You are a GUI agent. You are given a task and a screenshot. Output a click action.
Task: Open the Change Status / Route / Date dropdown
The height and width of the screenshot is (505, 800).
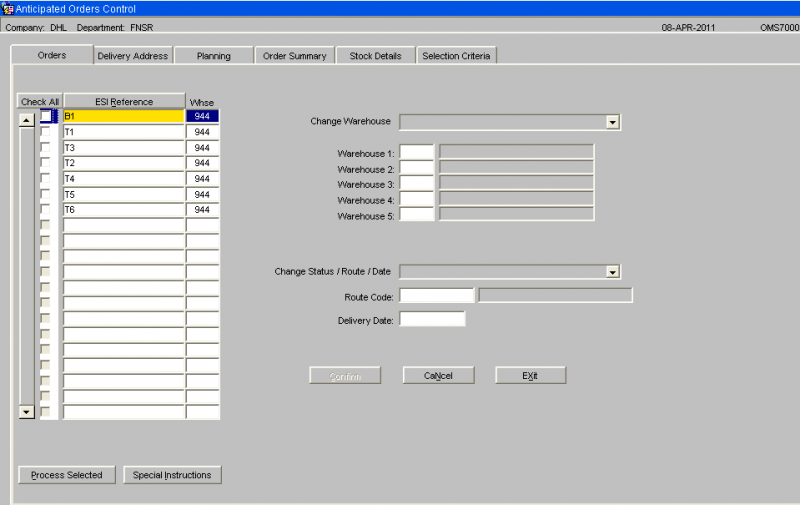pos(612,272)
